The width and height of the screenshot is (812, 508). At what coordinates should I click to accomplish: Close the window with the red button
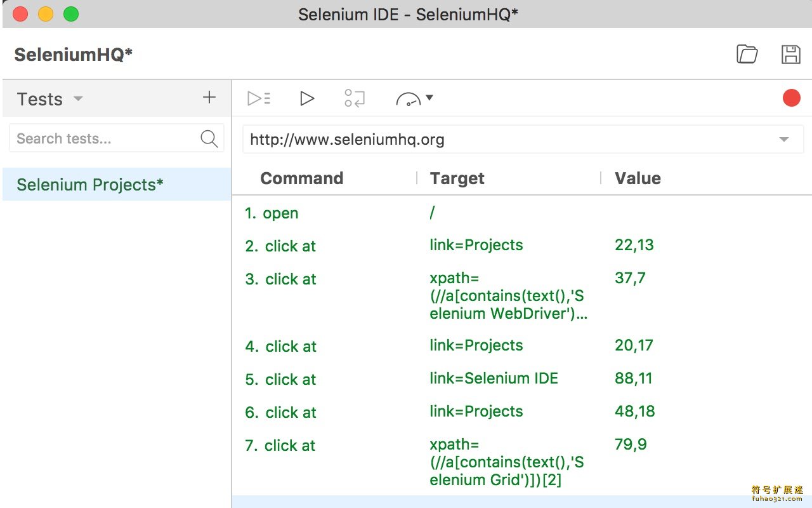[x=20, y=14]
